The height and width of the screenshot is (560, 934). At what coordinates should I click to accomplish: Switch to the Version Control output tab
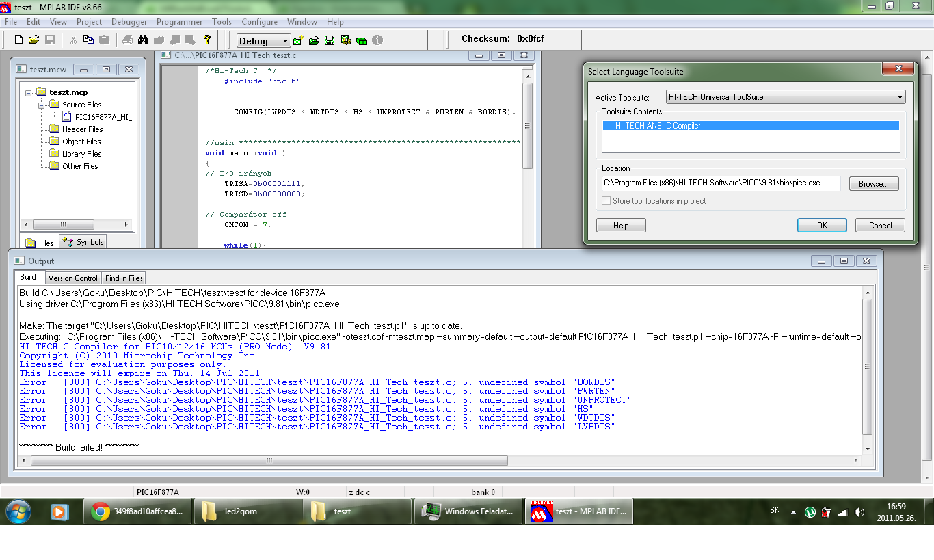[x=73, y=278]
